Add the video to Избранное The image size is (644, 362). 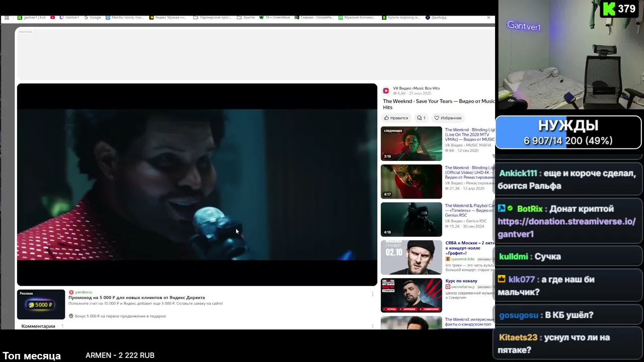[x=448, y=118]
